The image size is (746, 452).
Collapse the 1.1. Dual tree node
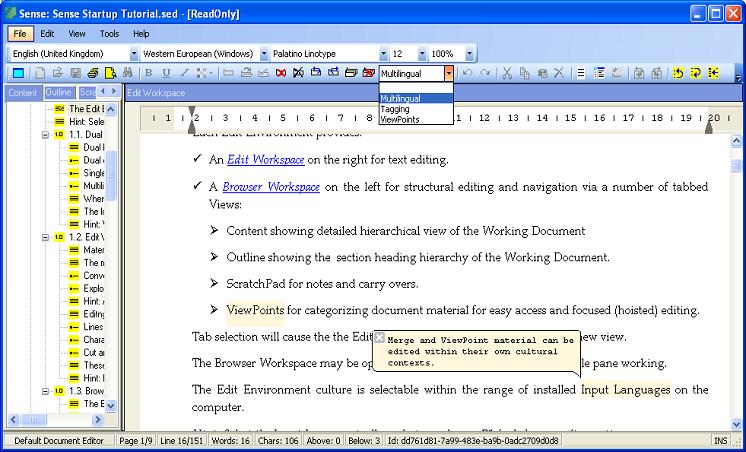point(46,134)
